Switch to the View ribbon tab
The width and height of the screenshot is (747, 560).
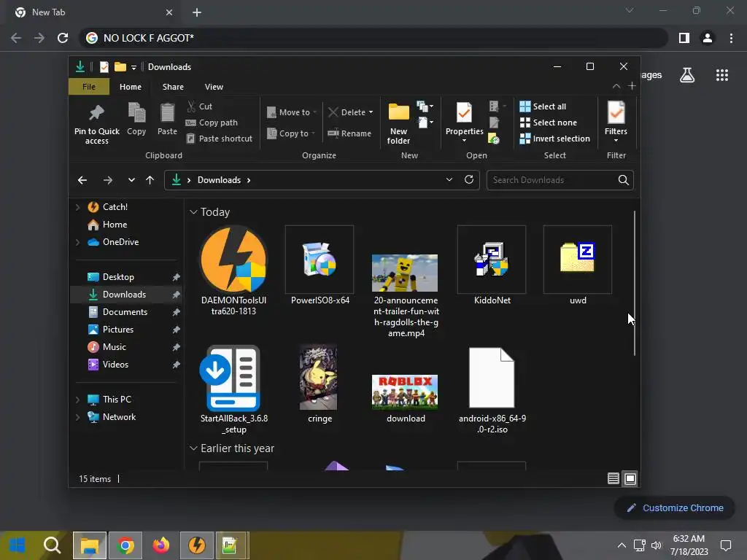214,87
